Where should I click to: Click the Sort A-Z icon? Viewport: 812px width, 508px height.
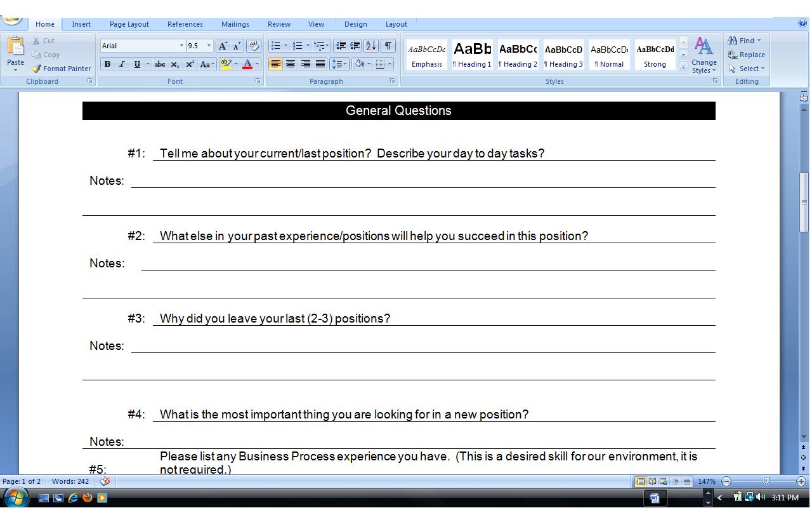tap(371, 46)
